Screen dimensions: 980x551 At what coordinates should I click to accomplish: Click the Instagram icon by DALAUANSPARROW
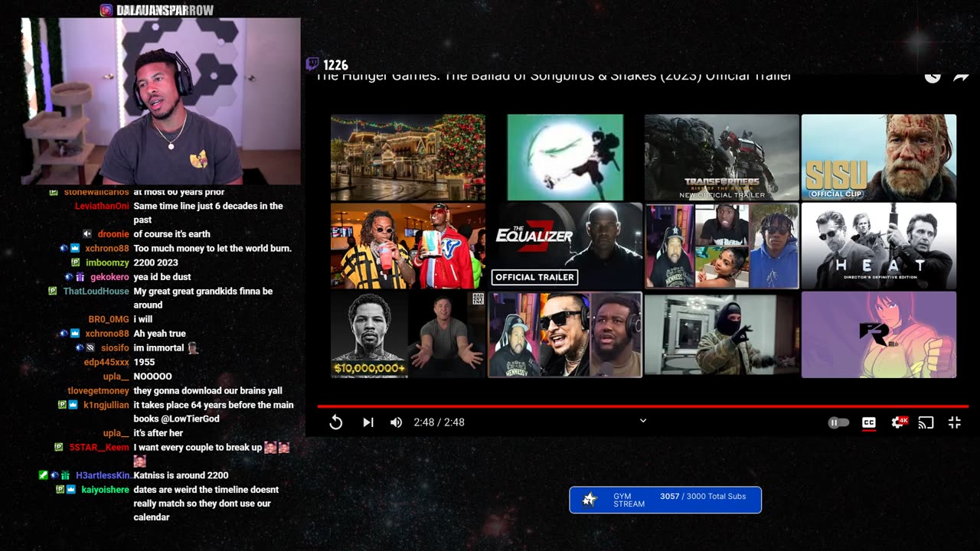coord(106,10)
